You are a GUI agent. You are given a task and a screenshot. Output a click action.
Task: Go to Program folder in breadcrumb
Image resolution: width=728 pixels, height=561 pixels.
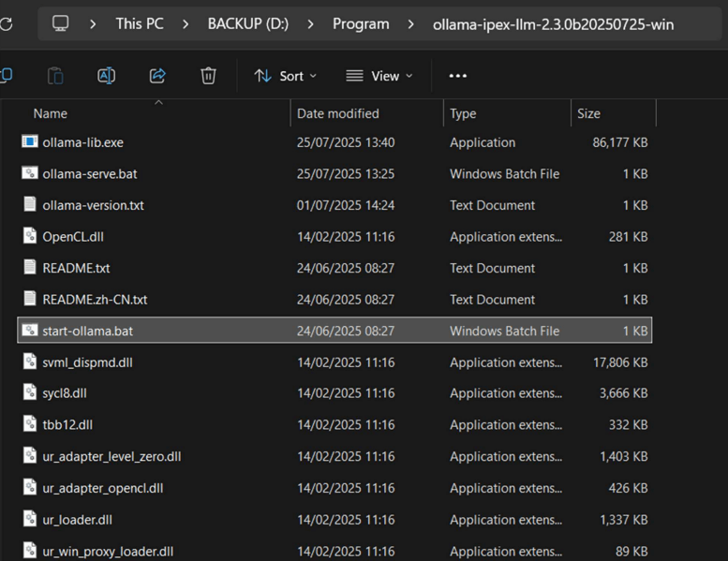click(361, 23)
